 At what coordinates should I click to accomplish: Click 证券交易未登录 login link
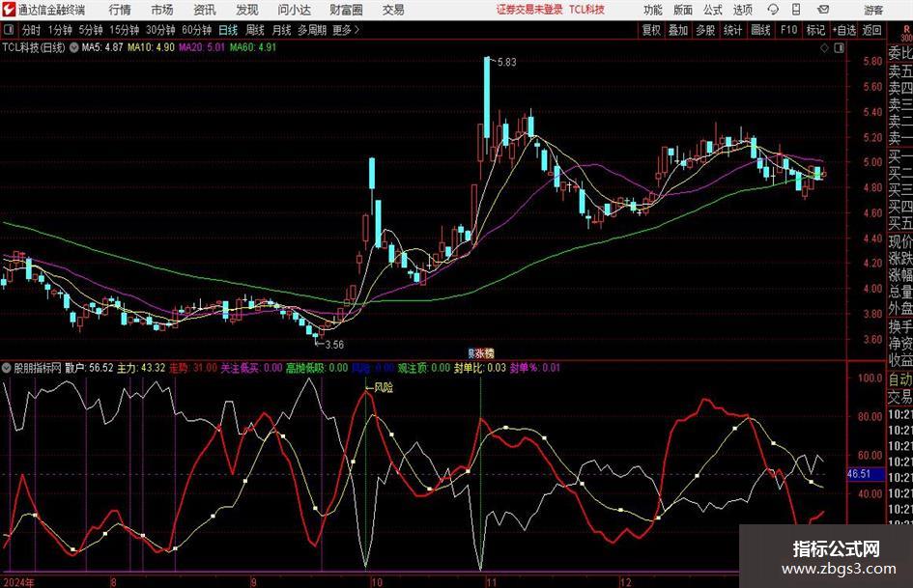tap(529, 10)
